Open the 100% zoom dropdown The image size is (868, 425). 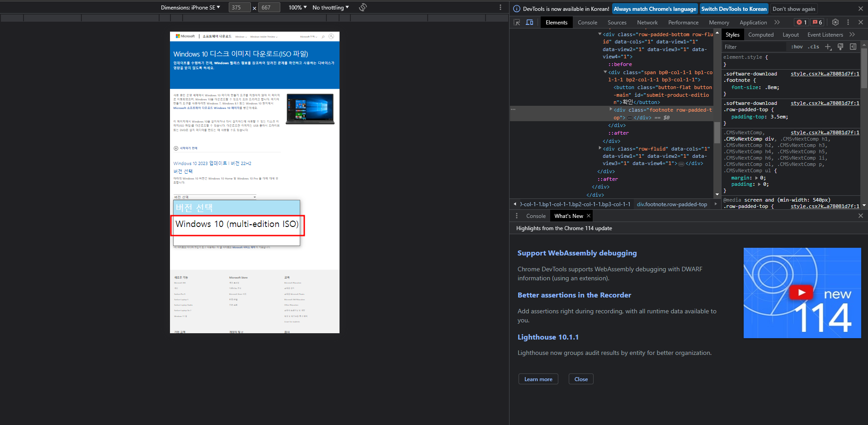pyautogui.click(x=297, y=7)
